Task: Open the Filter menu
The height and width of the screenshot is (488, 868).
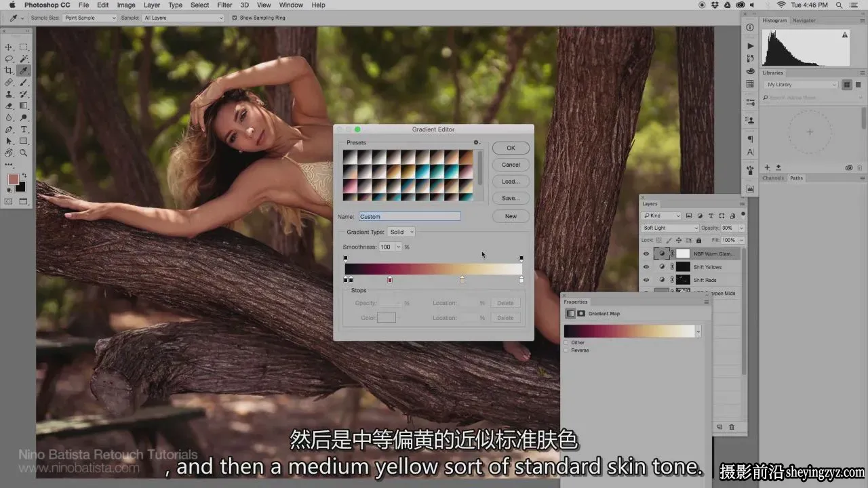Action: coord(224,5)
